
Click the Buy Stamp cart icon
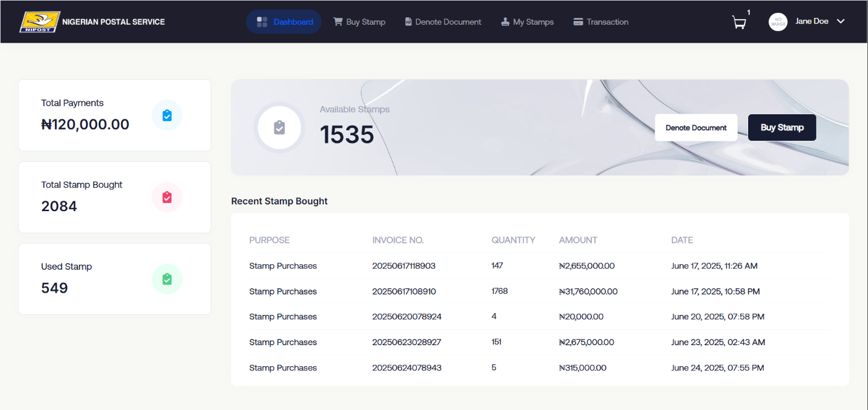(x=337, y=22)
